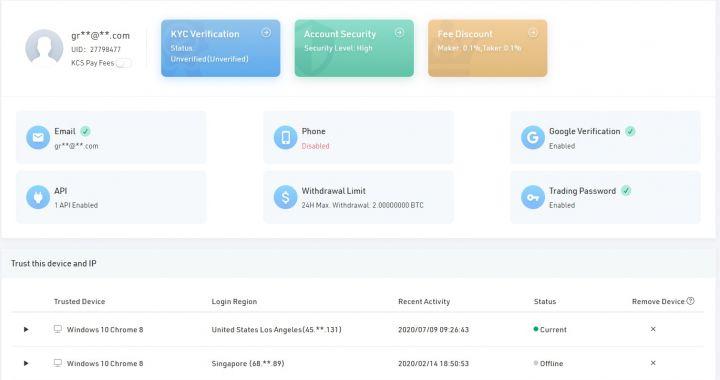Remove the Offline Singapore device

coord(653,363)
